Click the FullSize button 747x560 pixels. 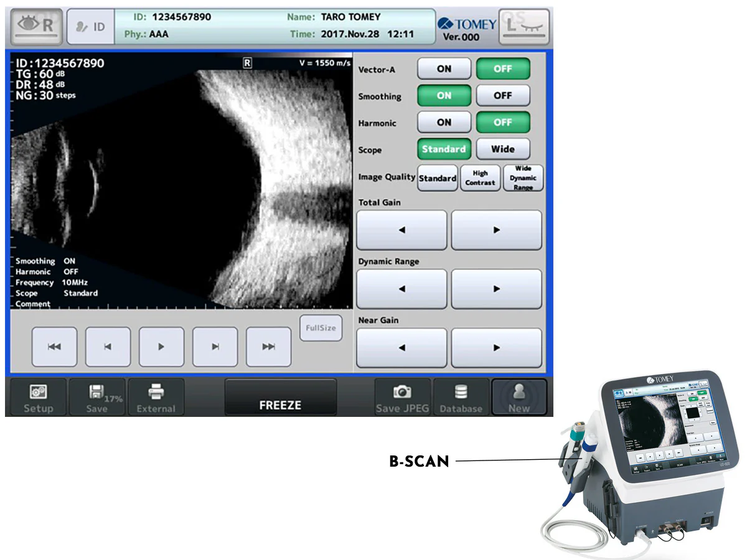(x=321, y=328)
